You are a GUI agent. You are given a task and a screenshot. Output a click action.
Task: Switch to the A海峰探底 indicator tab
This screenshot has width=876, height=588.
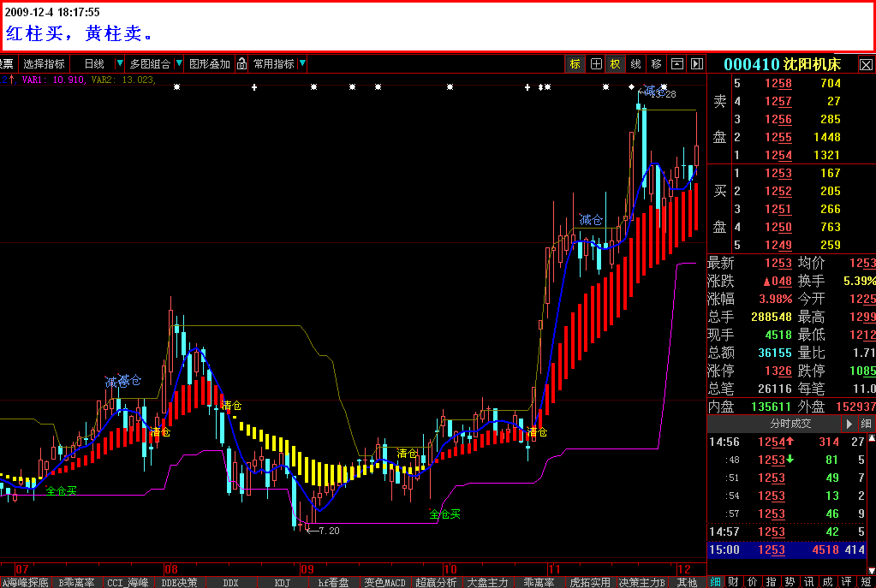point(26,582)
